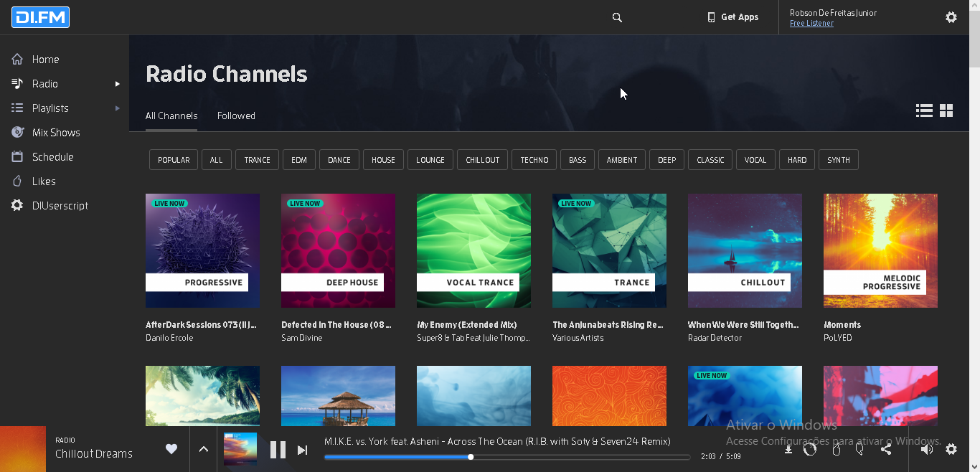Download the current track

pos(788,450)
